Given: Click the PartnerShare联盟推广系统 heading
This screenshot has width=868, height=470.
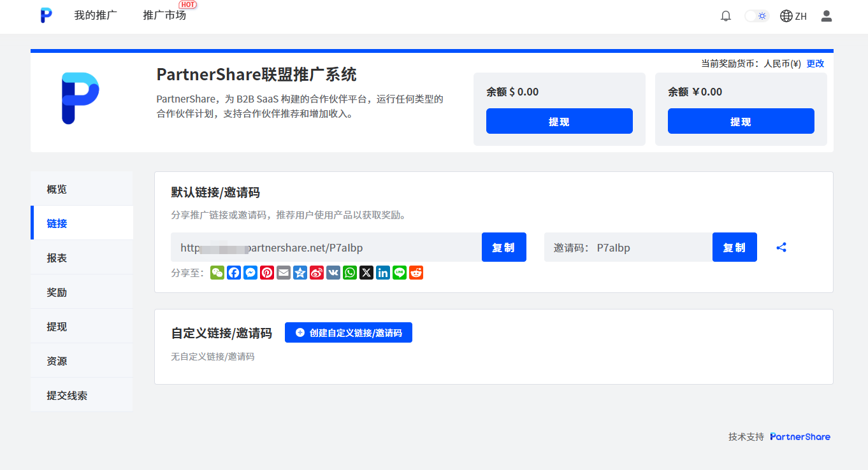Looking at the screenshot, I should 256,75.
